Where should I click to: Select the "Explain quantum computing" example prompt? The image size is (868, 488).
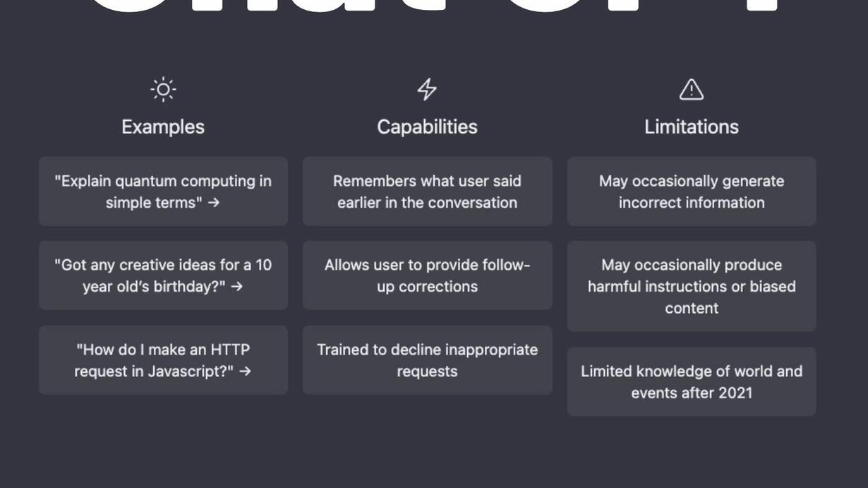coord(163,191)
